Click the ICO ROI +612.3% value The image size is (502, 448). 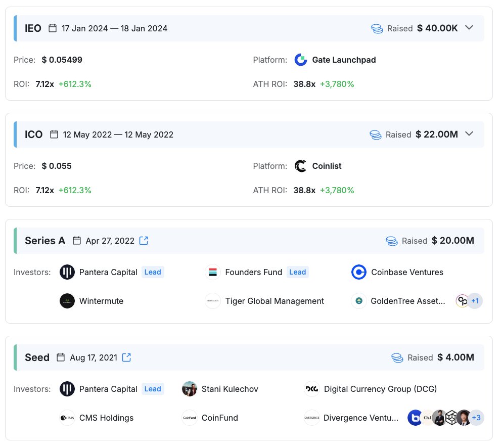click(x=75, y=190)
